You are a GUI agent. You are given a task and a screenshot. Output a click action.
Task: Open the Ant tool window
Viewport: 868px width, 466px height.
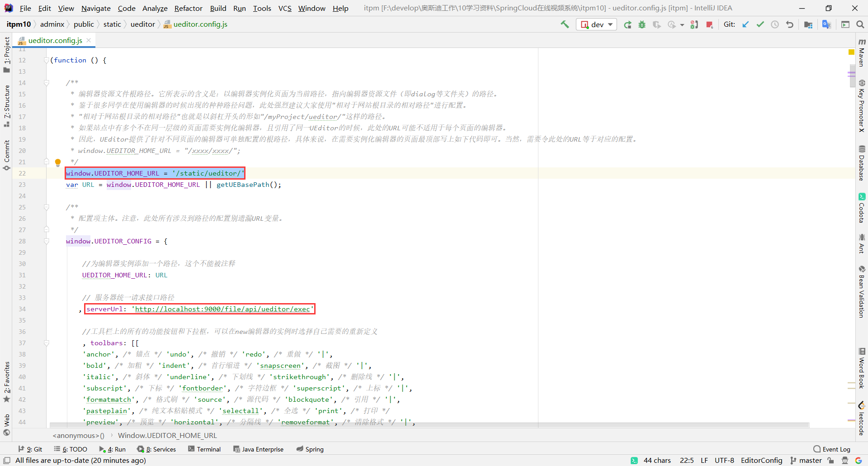tap(862, 243)
